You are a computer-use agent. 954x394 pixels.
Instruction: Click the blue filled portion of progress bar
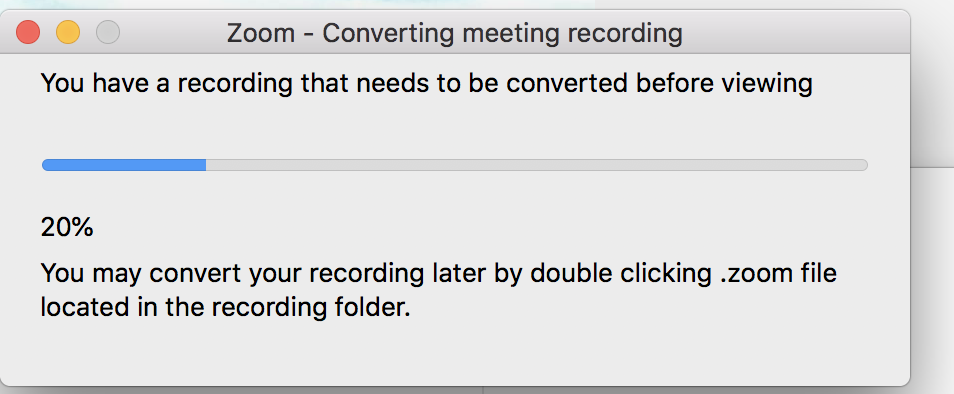click(x=124, y=165)
